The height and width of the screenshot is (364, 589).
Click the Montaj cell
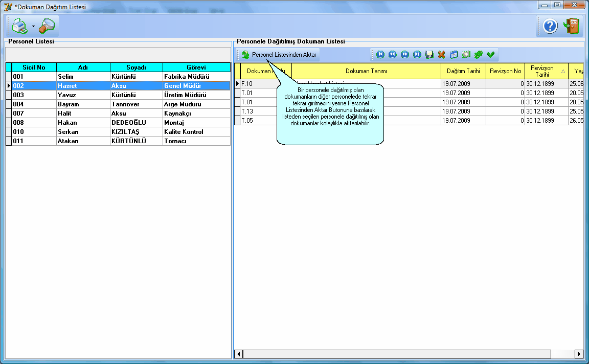(x=196, y=123)
